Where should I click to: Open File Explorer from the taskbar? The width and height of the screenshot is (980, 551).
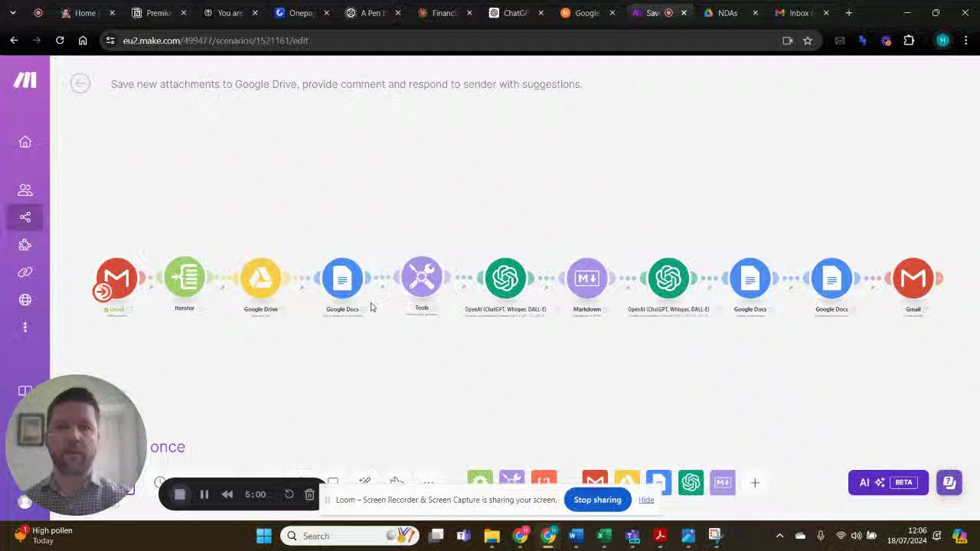pos(492,536)
